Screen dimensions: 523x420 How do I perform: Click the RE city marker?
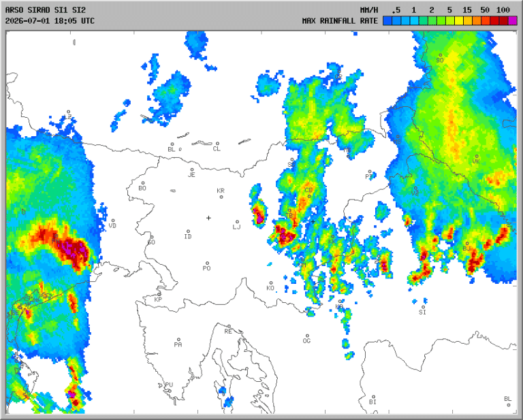coord(229,326)
